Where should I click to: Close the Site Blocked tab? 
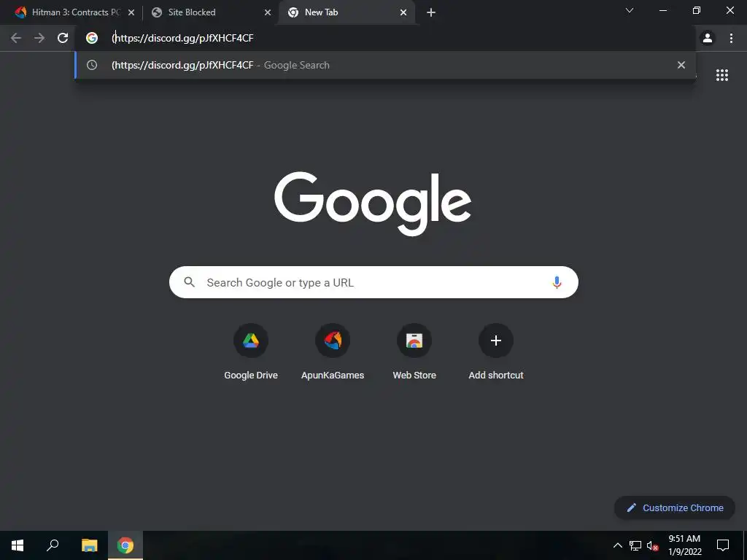[268, 12]
